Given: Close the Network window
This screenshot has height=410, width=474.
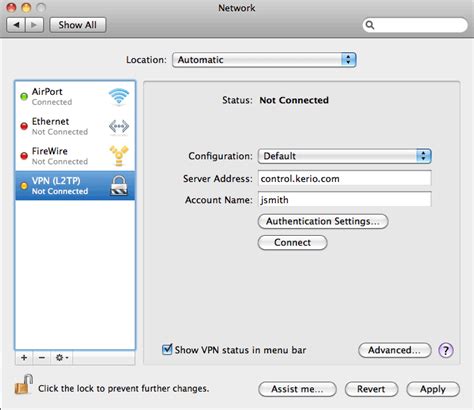Looking at the screenshot, I should (x=11, y=7).
